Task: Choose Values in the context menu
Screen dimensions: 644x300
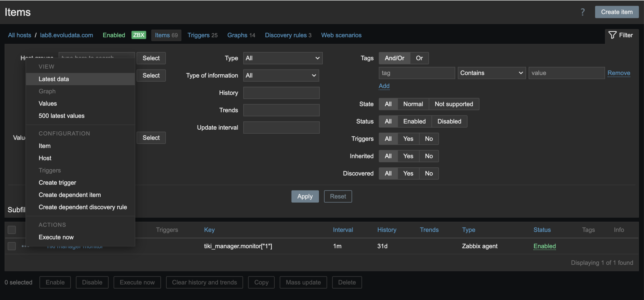Action: 80,104
